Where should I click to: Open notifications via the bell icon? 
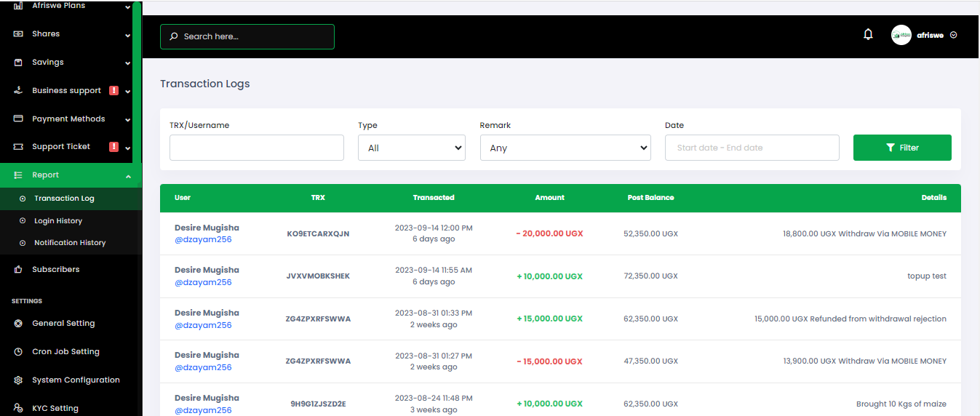[x=868, y=34]
